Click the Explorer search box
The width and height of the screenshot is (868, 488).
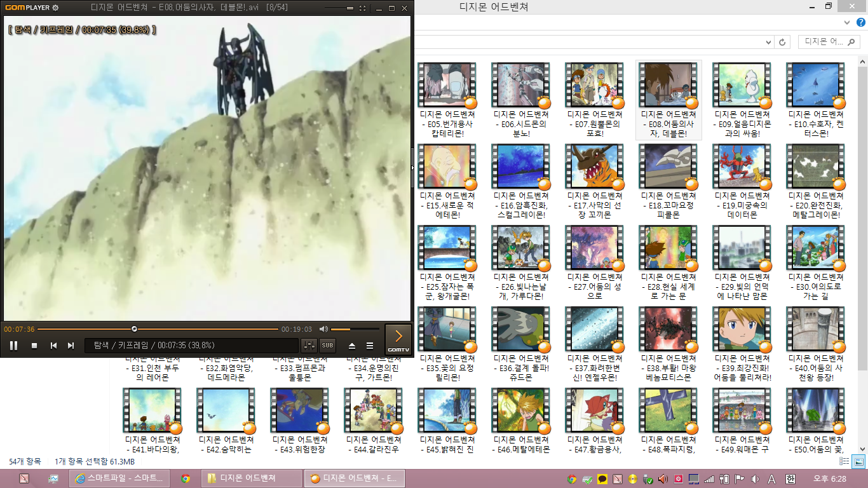[x=829, y=42]
